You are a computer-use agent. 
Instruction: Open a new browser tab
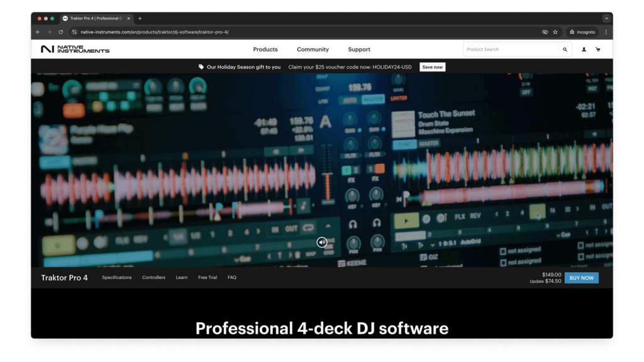tap(140, 18)
